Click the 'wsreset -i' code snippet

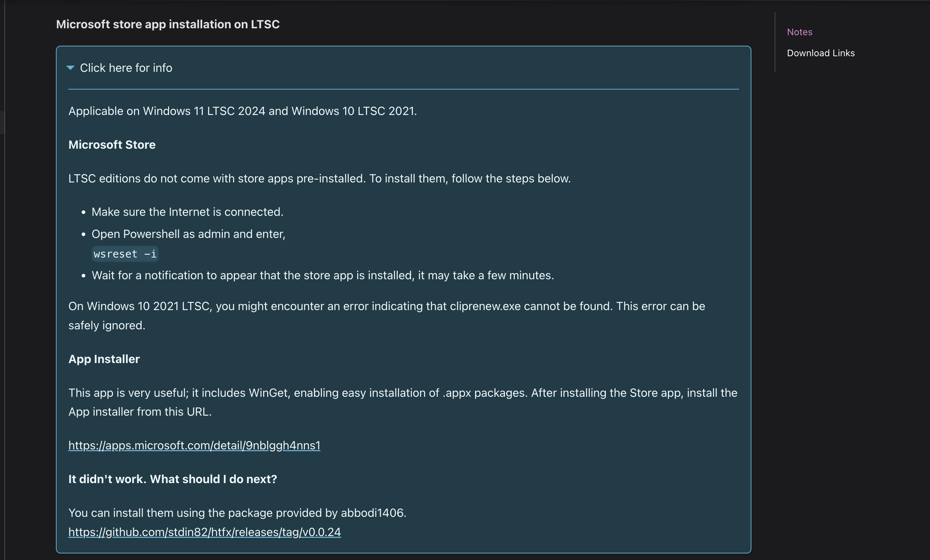[125, 254]
